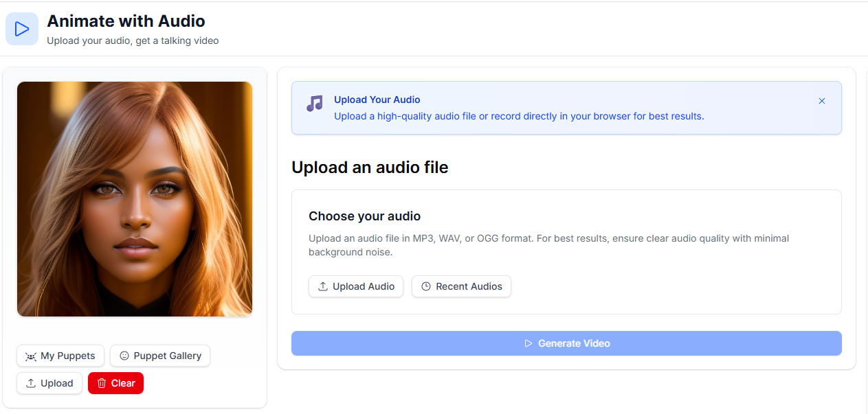Screen dimensions: 868x414
Task: Click the clock icon on Recent Audios
Action: click(426, 286)
